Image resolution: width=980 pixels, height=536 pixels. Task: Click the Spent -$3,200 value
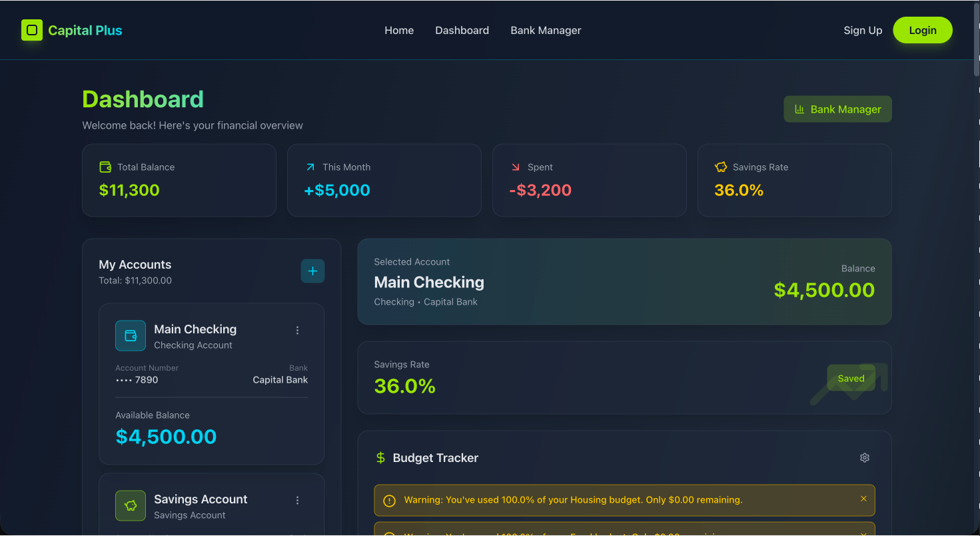tap(540, 190)
